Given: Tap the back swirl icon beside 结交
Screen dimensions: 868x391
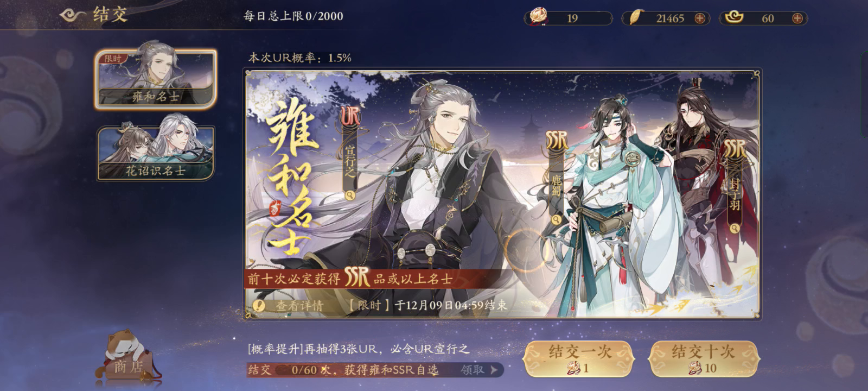Looking at the screenshot, I should [73, 15].
